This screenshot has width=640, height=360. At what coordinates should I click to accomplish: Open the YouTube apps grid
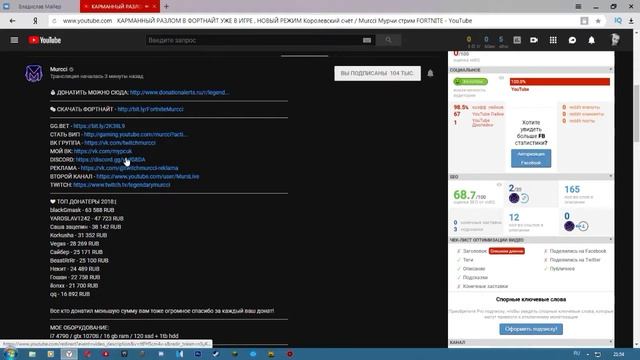[553, 40]
